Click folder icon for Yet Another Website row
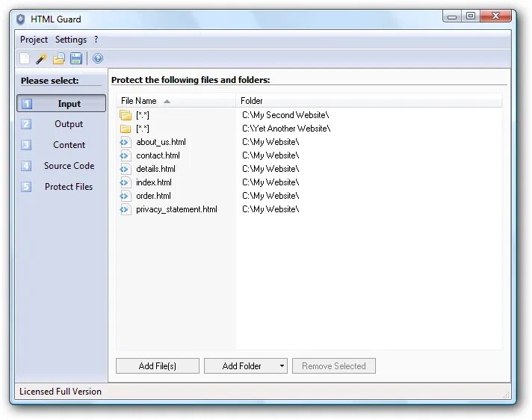This screenshot has height=420, width=532. tap(126, 129)
